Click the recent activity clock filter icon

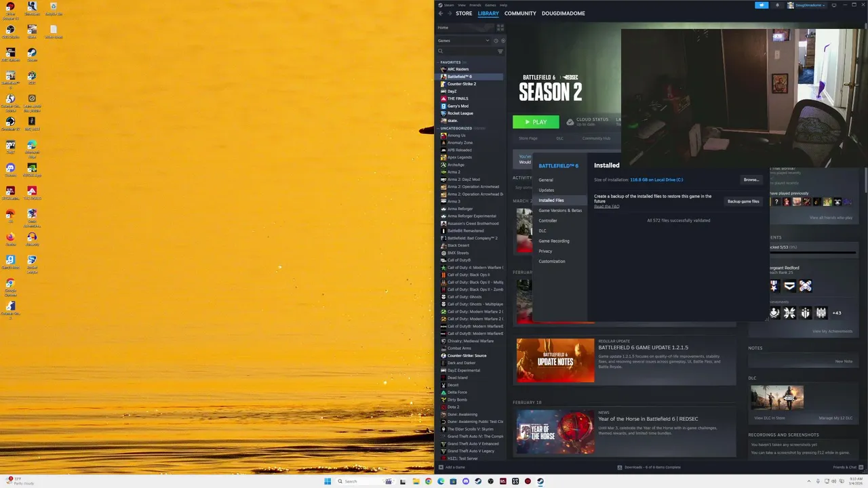click(496, 41)
